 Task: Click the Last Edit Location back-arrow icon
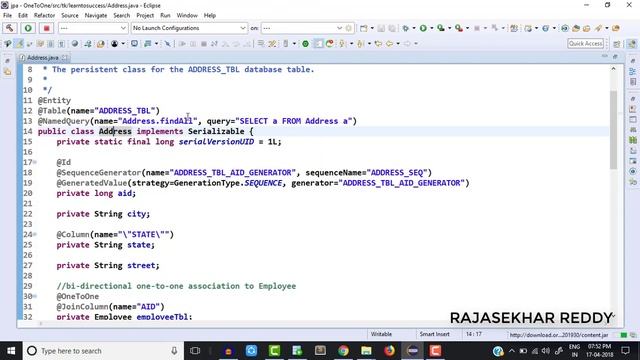tap(378, 44)
